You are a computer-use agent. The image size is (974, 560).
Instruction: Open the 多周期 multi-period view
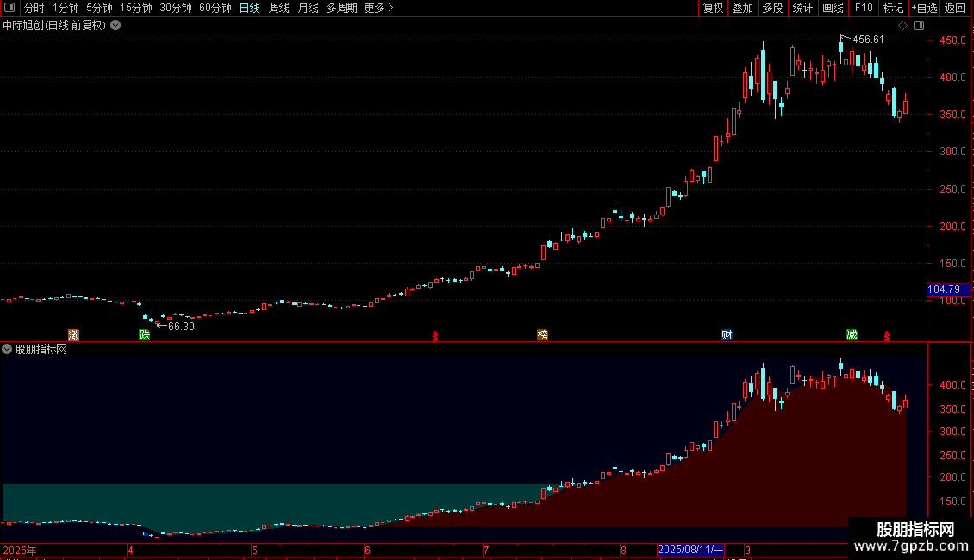[x=341, y=8]
